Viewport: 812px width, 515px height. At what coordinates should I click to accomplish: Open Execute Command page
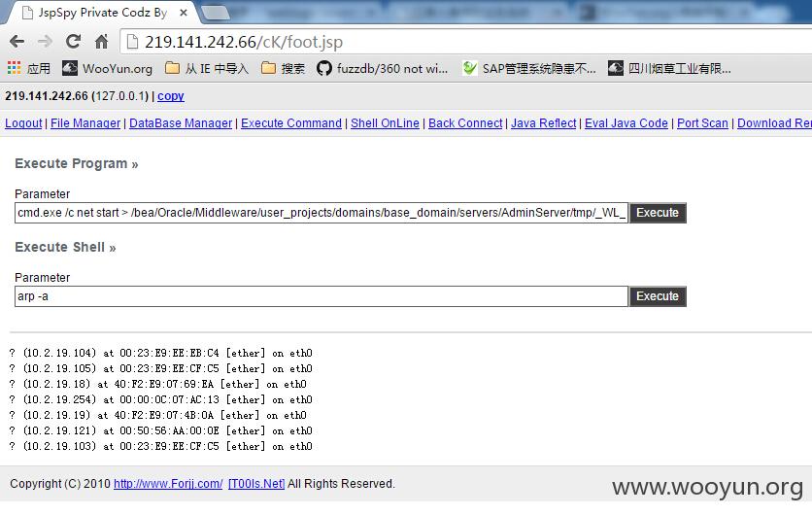291,122
